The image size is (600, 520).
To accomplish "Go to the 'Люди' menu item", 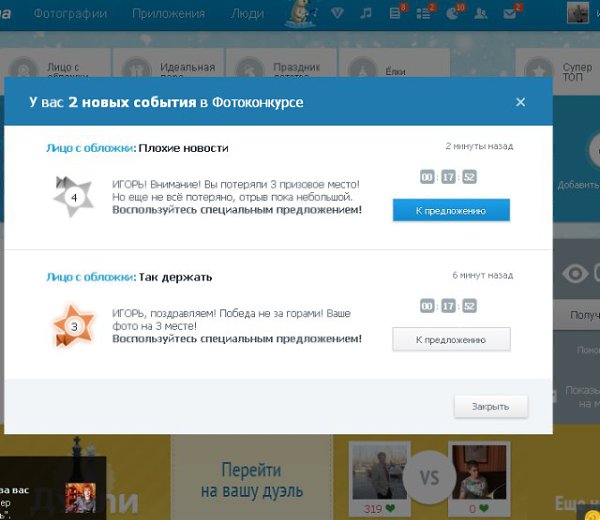I will pos(248,14).
